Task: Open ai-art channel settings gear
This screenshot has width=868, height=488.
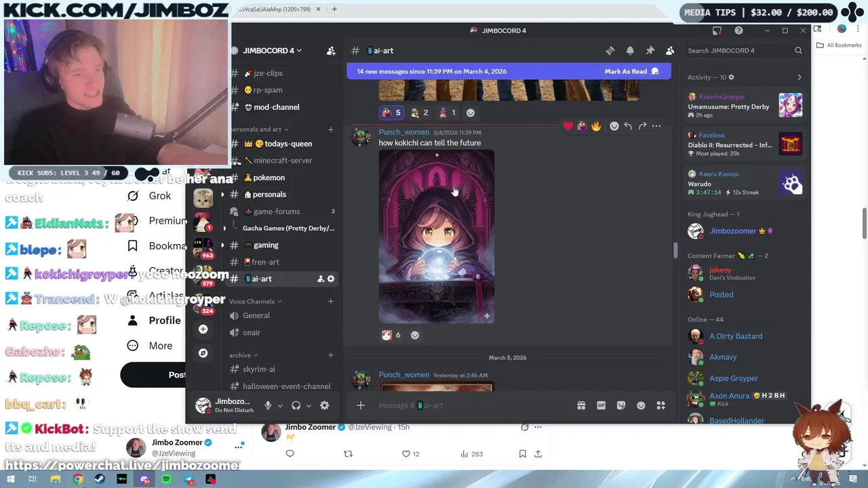Action: coord(331,279)
